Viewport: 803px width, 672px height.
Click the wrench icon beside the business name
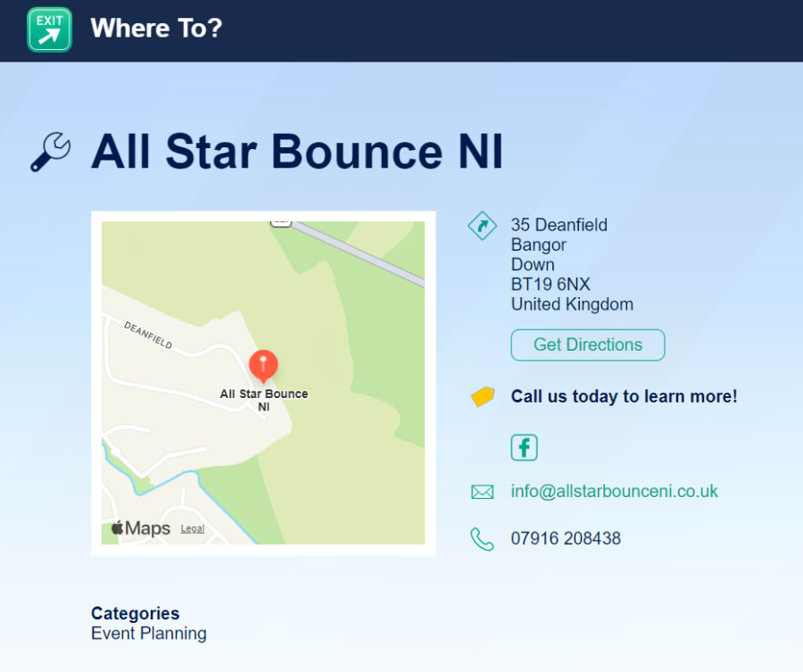click(50, 152)
